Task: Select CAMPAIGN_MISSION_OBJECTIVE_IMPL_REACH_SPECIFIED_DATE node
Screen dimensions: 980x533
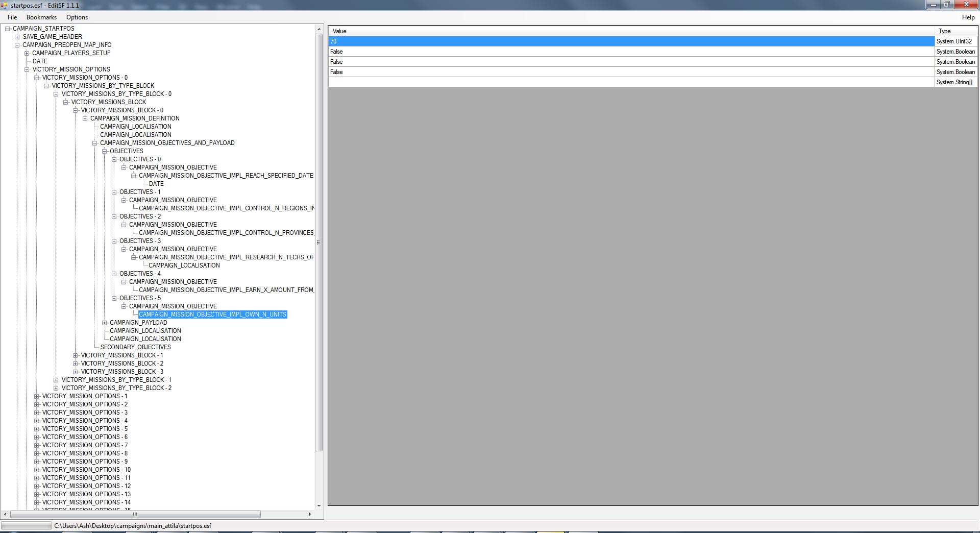Action: pyautogui.click(x=226, y=176)
